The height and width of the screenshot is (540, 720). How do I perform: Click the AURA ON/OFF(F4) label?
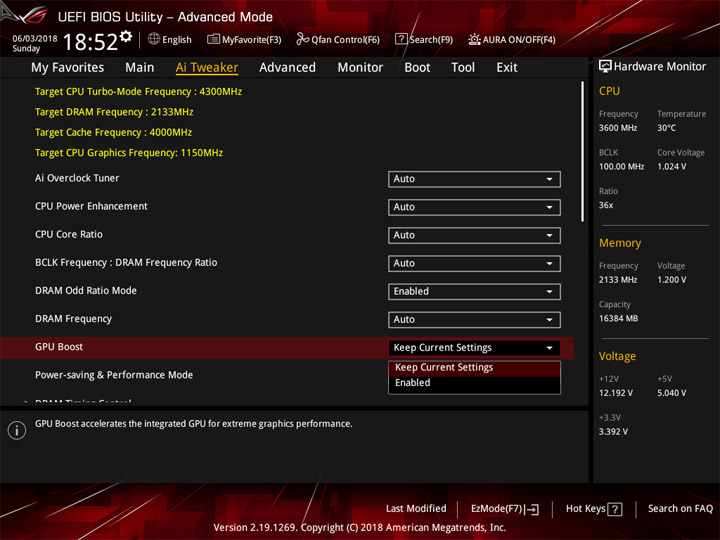click(519, 39)
